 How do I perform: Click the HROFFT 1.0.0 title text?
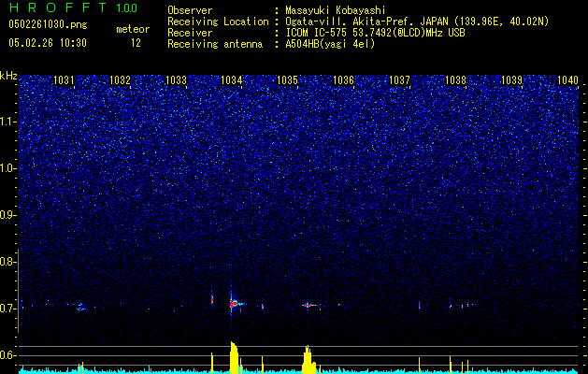73,7
